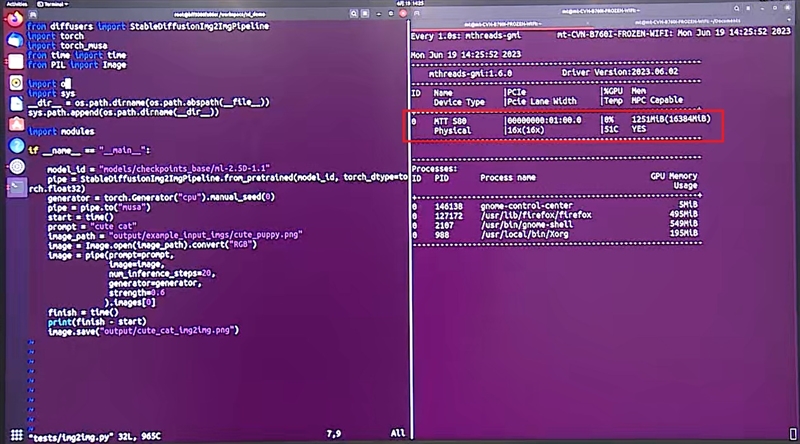The height and width of the screenshot is (444, 800).
Task: Click the '/usr/bin/gnome-shell' process row
Action: 555,225
